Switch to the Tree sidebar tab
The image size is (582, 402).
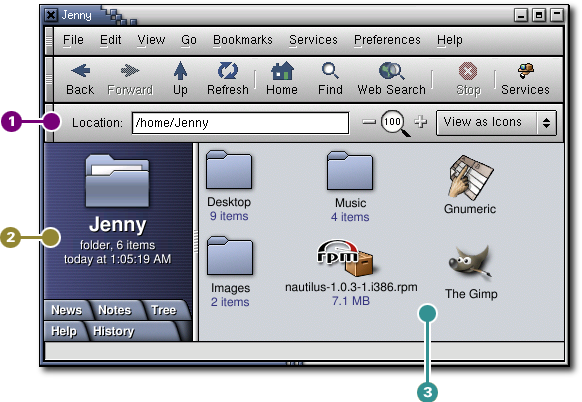(x=164, y=310)
